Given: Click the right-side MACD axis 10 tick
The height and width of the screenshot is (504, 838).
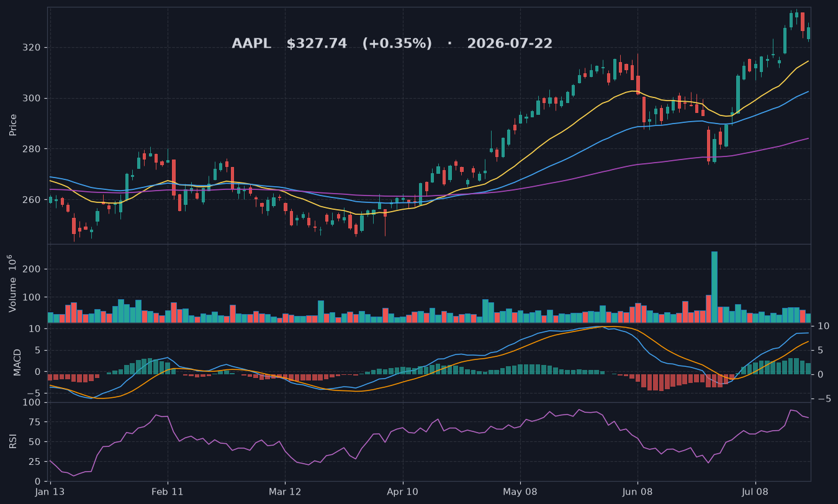Looking at the screenshot, I should [x=823, y=326].
